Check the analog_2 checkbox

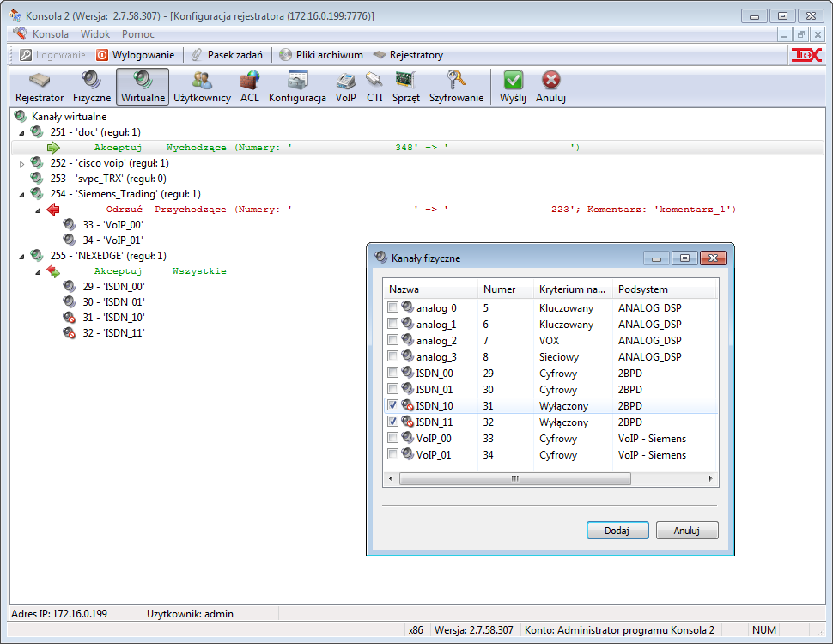pos(392,339)
